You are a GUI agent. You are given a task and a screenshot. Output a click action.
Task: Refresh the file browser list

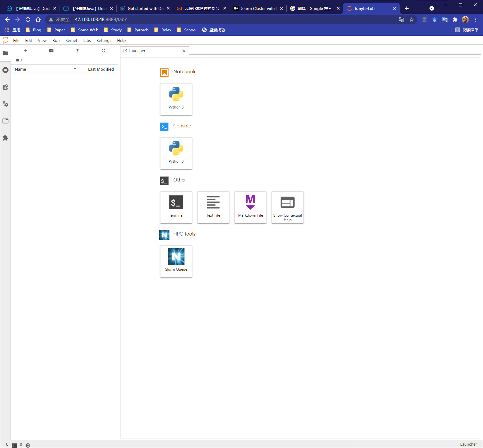[103, 51]
